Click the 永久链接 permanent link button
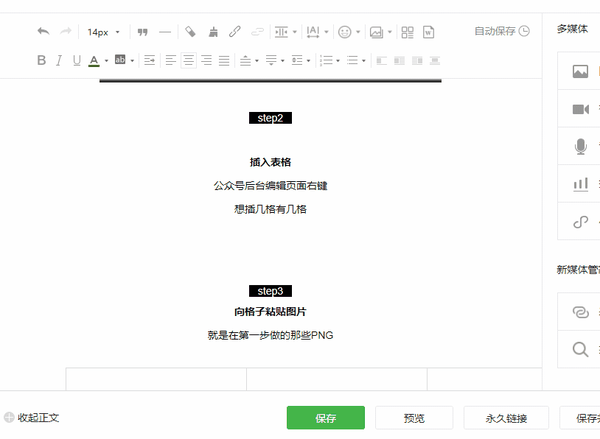Screen dimensions: 600x439 [506, 418]
